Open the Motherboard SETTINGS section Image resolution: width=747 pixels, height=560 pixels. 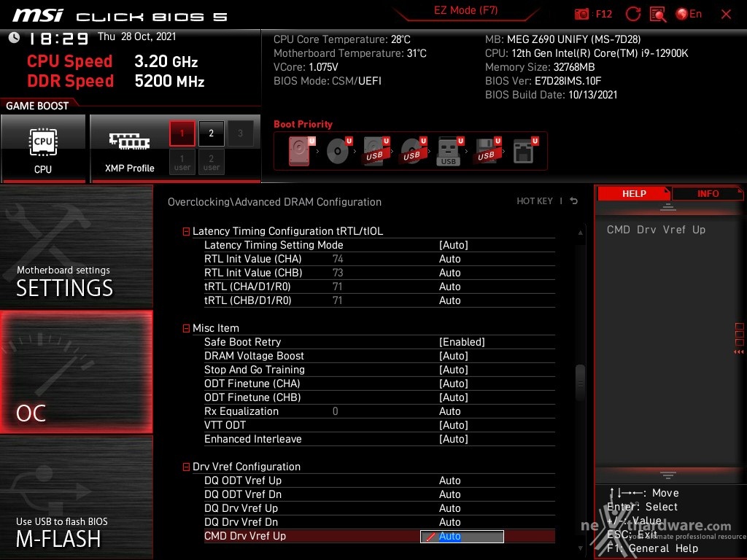click(76, 246)
